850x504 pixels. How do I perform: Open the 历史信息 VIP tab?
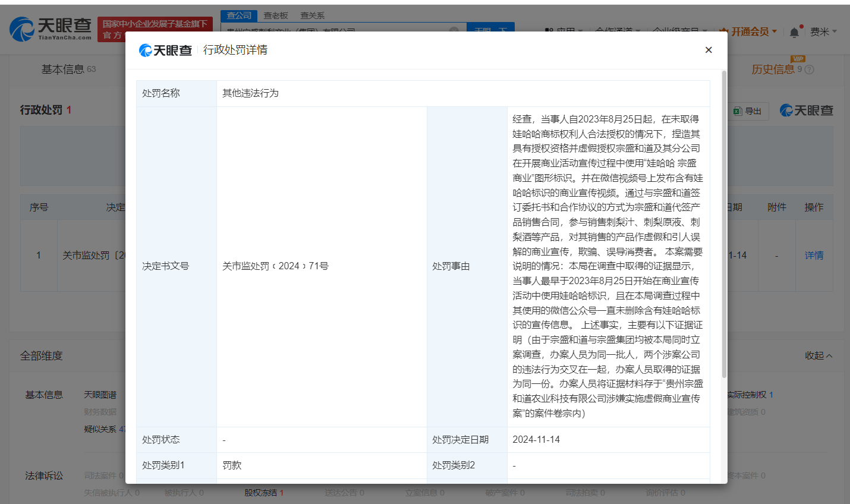pos(773,70)
